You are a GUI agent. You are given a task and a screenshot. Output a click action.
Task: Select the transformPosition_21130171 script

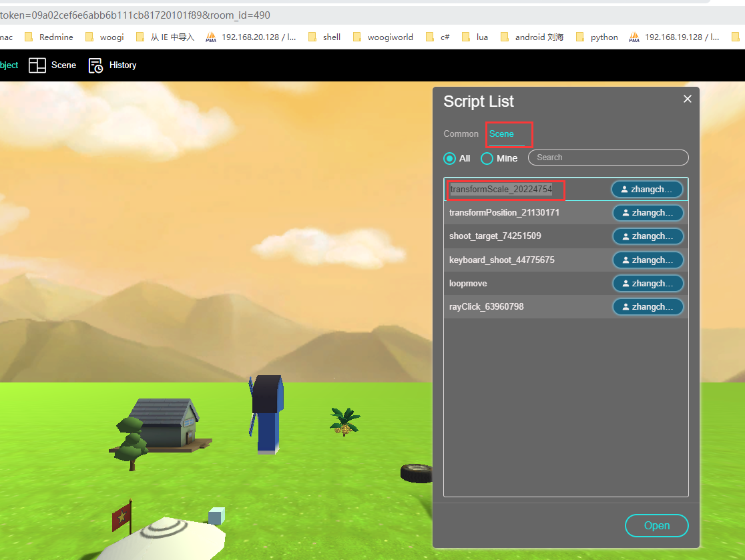click(504, 213)
